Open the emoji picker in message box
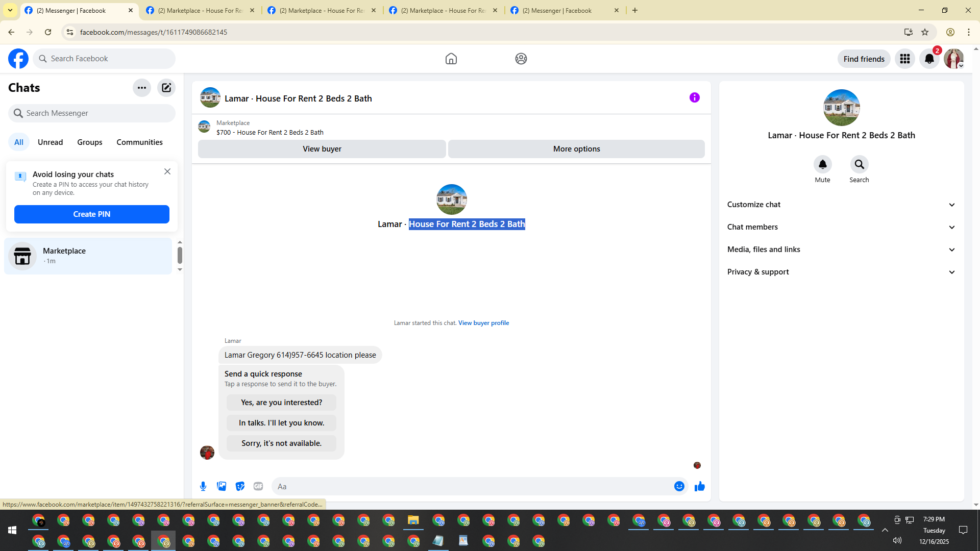The height and width of the screenshot is (551, 980). click(679, 486)
